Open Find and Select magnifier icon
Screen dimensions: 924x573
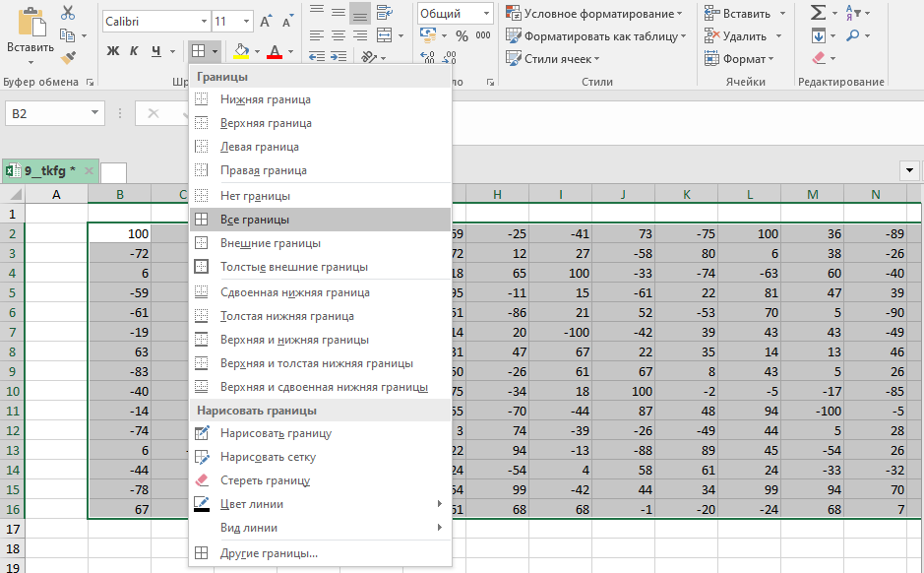pos(852,36)
